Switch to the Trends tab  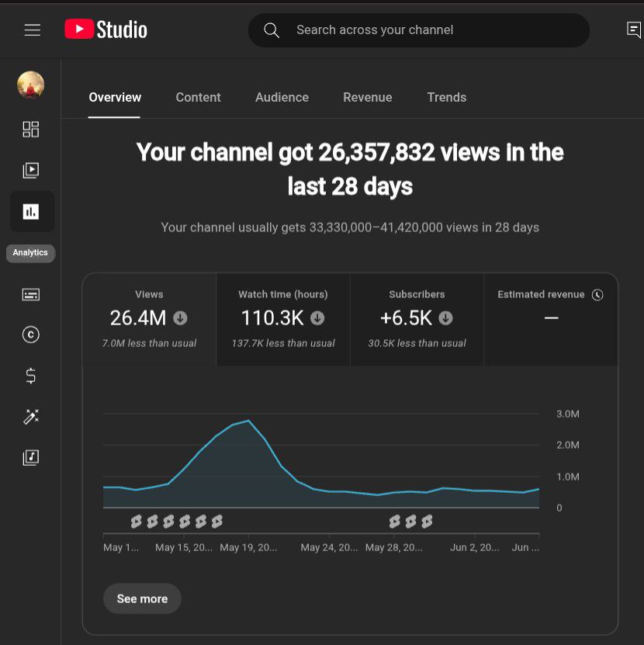click(x=446, y=98)
